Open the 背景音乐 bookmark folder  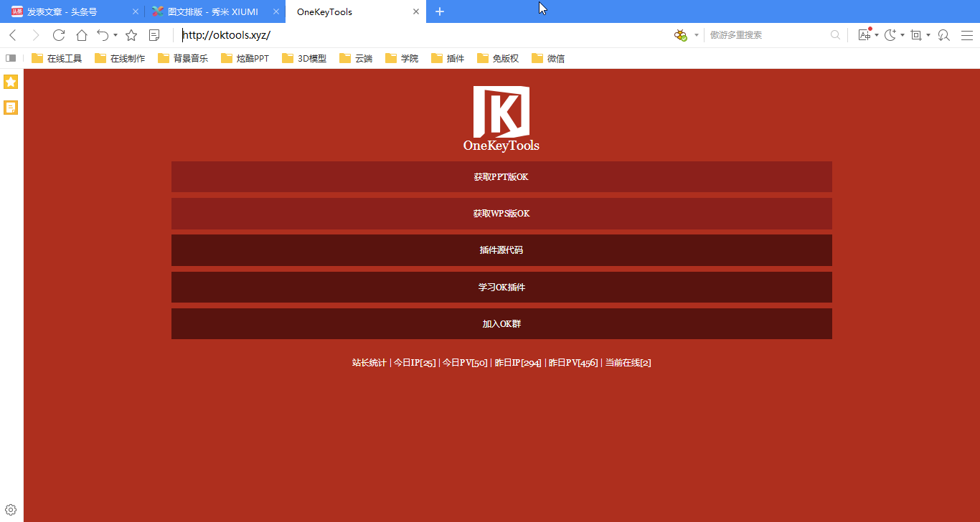[x=183, y=58]
